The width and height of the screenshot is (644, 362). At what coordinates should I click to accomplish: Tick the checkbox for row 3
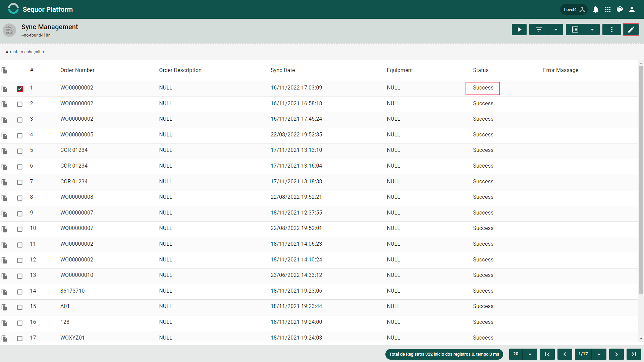click(20, 120)
